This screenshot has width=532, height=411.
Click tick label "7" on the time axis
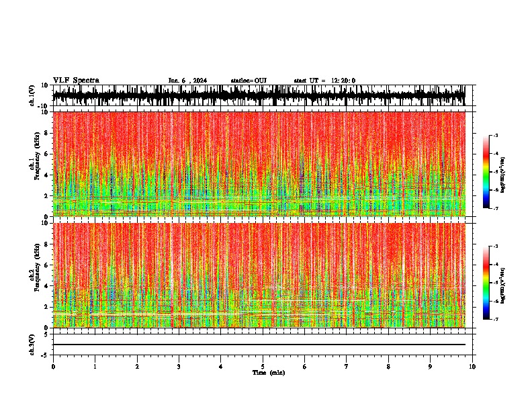coord(347,367)
